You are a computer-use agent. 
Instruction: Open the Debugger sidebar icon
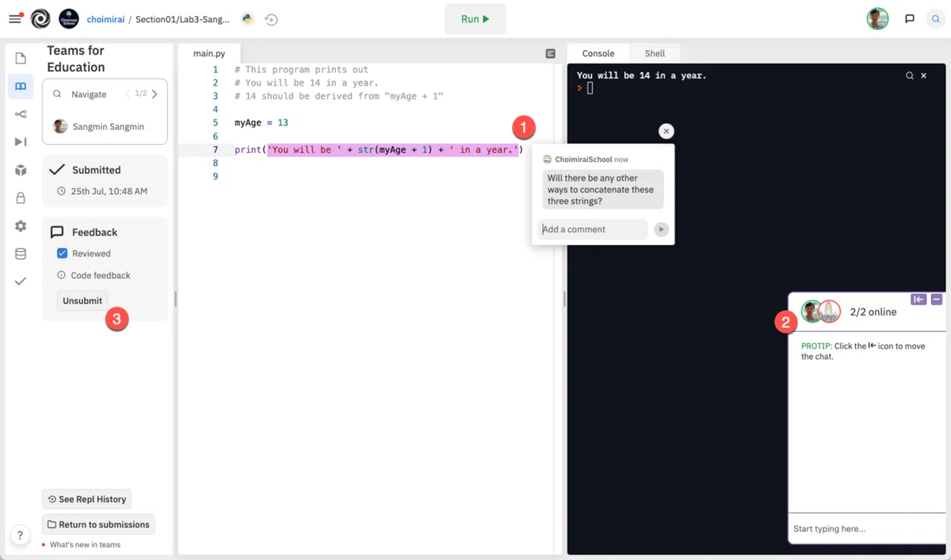tap(21, 142)
